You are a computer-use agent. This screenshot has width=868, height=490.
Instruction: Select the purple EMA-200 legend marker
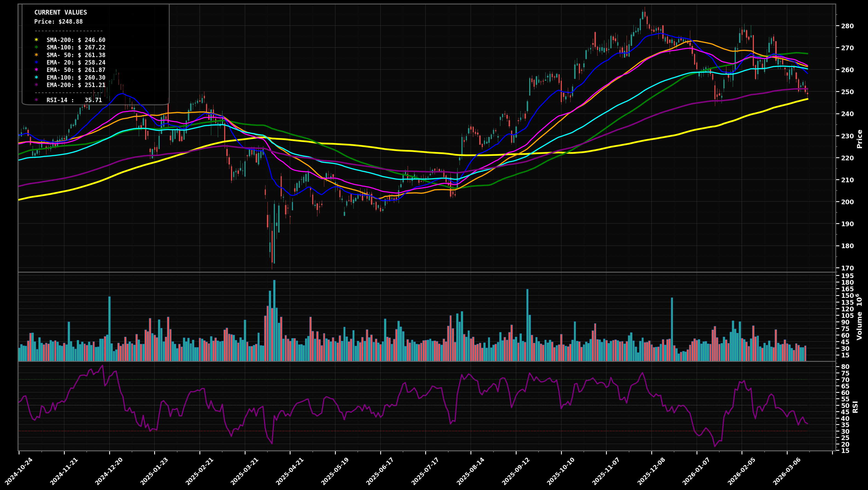click(37, 85)
